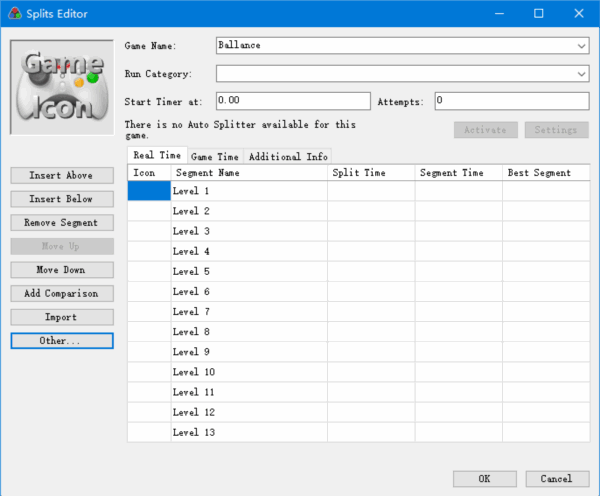Select the Level 5 segment name cell
Viewport: 600px width, 496px height.
coord(249,271)
